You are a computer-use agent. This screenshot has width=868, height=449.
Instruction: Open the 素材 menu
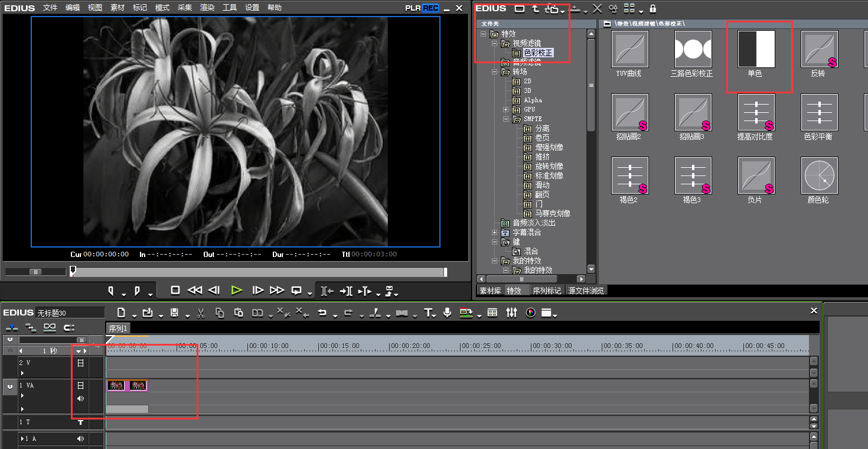(x=118, y=8)
